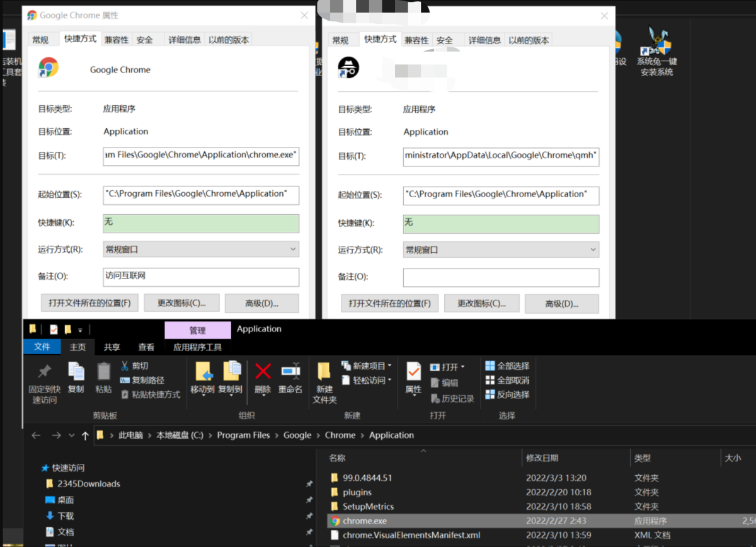Click 高级 in incognito shortcut dialog
This screenshot has height=547, width=756.
(562, 304)
